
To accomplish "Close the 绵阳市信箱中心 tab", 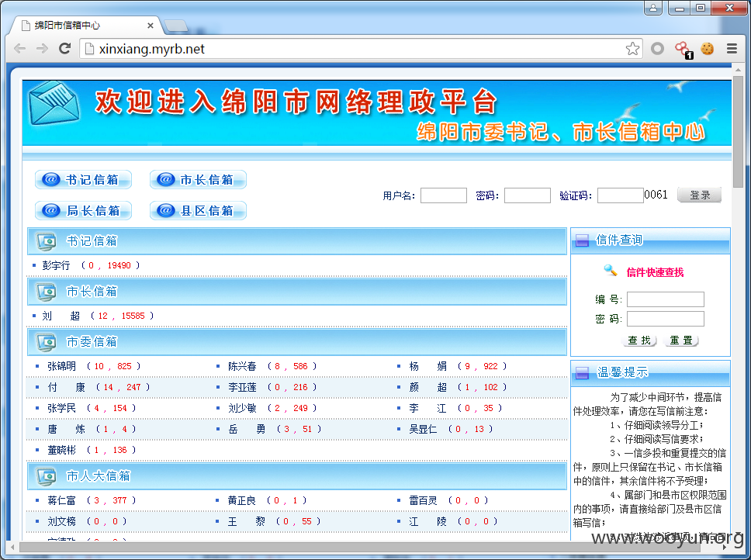I will tap(151, 26).
